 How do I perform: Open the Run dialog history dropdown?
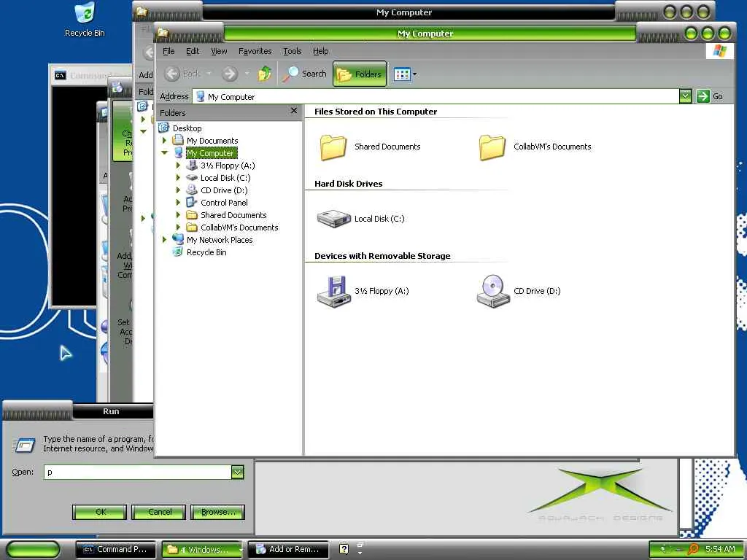[238, 472]
